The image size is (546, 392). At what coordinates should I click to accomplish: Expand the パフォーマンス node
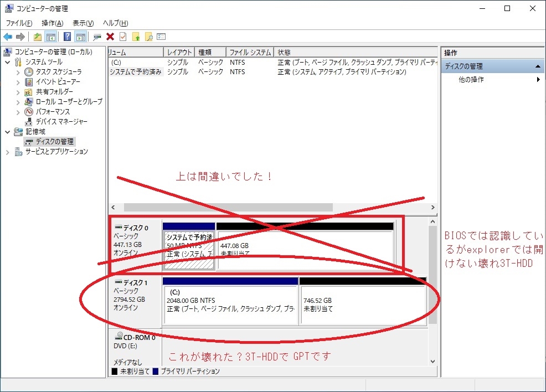pyautogui.click(x=18, y=112)
